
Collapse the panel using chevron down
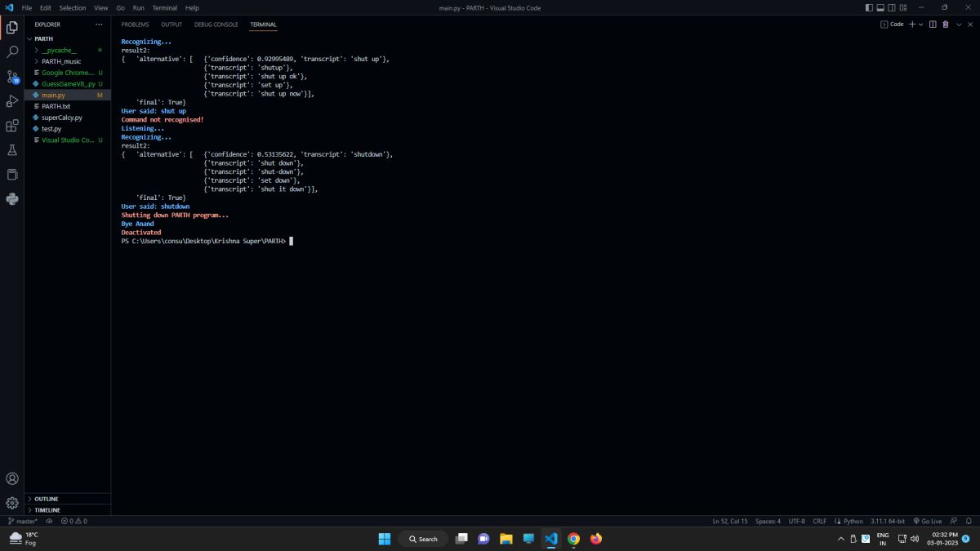pyautogui.click(x=957, y=24)
